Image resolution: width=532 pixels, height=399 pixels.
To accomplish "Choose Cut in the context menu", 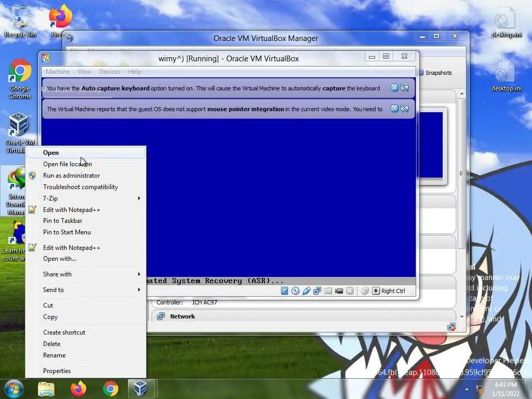I will click(86, 305).
